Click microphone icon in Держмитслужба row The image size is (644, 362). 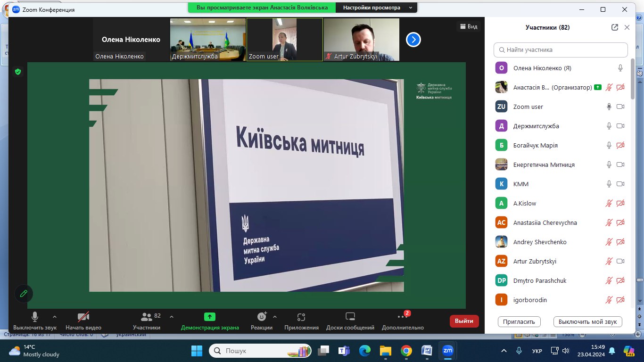tap(609, 126)
